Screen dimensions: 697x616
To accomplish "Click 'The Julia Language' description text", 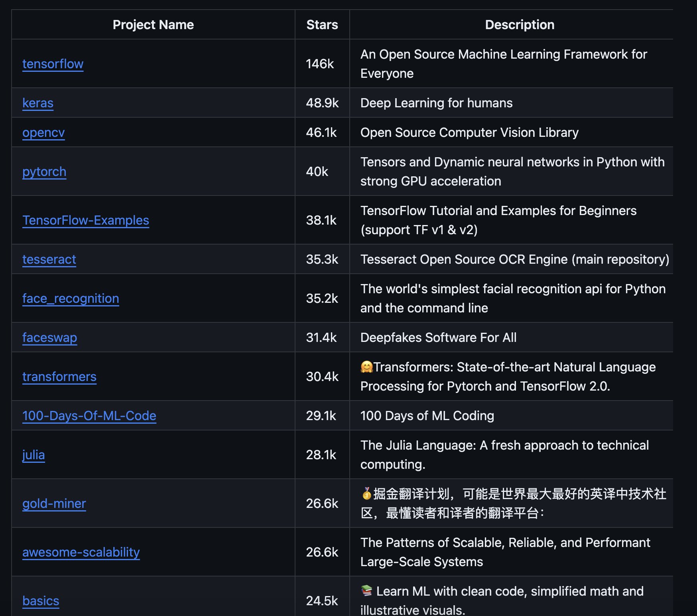I will tap(504, 455).
